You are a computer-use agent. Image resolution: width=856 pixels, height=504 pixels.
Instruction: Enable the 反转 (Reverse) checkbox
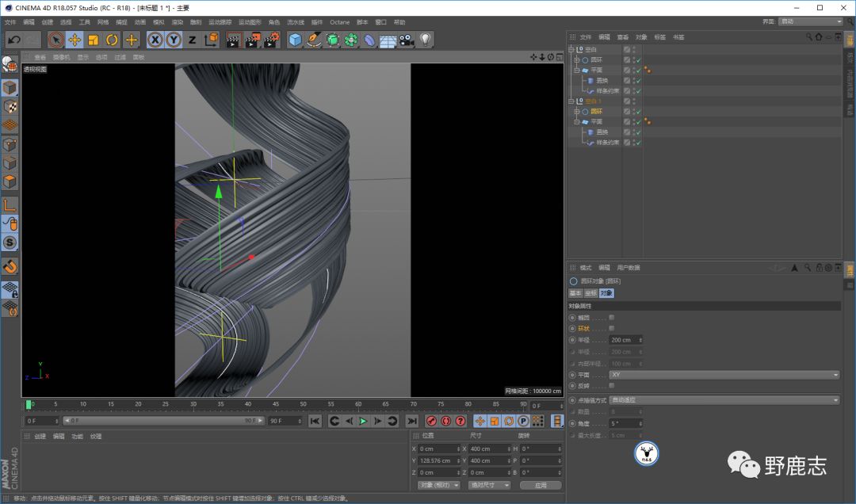tap(611, 385)
